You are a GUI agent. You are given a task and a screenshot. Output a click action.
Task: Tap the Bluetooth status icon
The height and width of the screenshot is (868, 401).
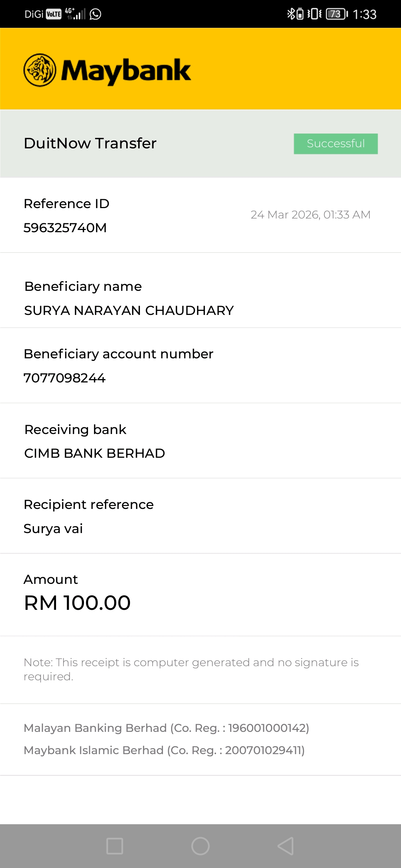[291, 14]
